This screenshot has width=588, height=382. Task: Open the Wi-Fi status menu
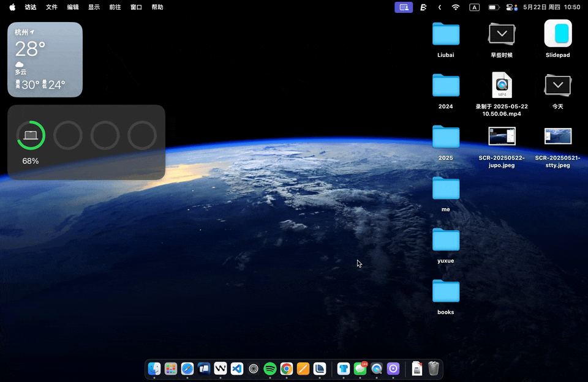(x=456, y=7)
